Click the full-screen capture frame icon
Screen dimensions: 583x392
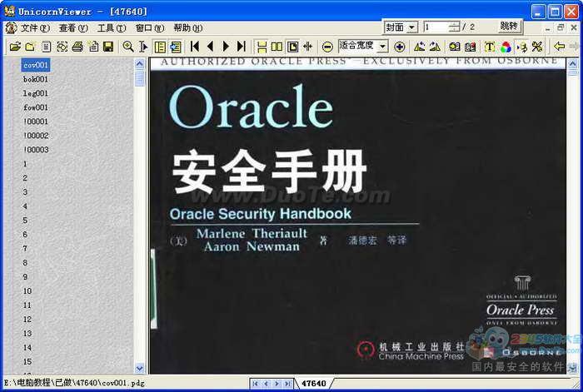pos(62,47)
